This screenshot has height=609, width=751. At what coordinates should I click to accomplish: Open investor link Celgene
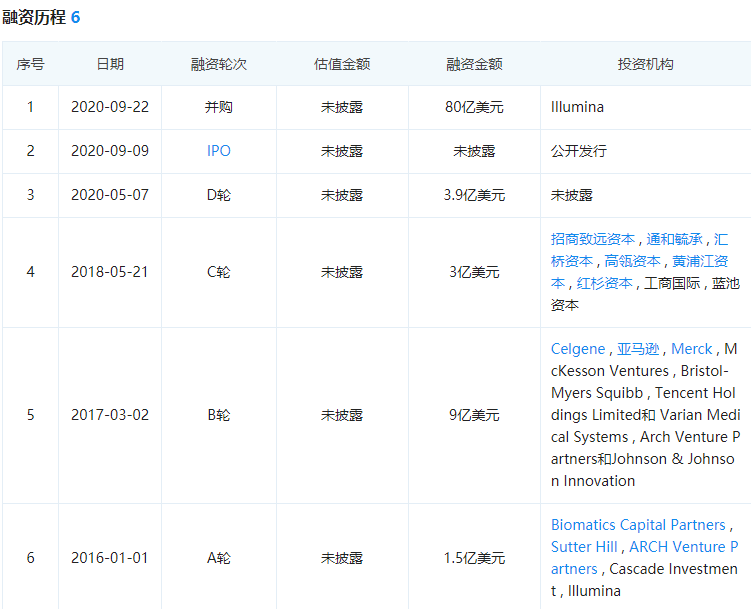pyautogui.click(x=578, y=349)
